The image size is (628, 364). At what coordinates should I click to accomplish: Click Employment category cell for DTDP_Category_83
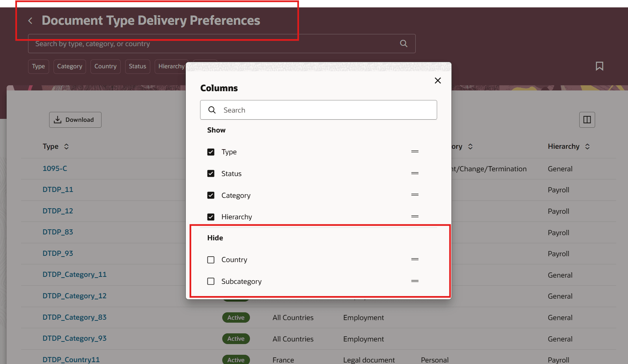point(363,318)
